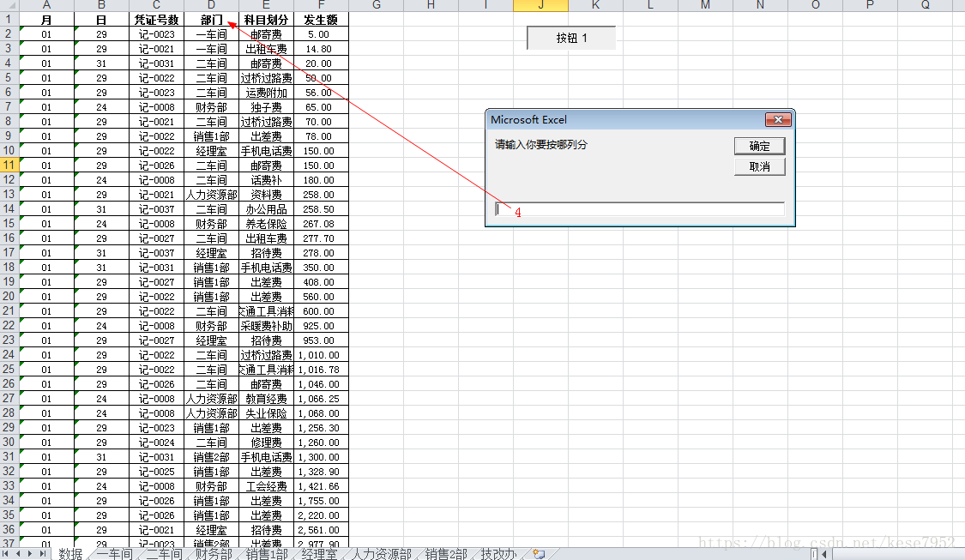The height and width of the screenshot is (560, 965).
Task: Open the 经理室 worksheet
Action: 317,554
